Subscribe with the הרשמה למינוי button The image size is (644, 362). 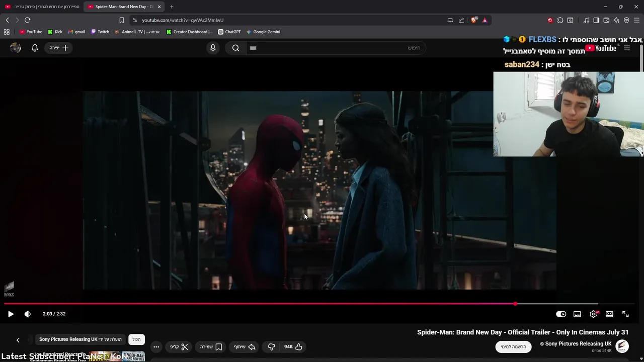(x=514, y=346)
